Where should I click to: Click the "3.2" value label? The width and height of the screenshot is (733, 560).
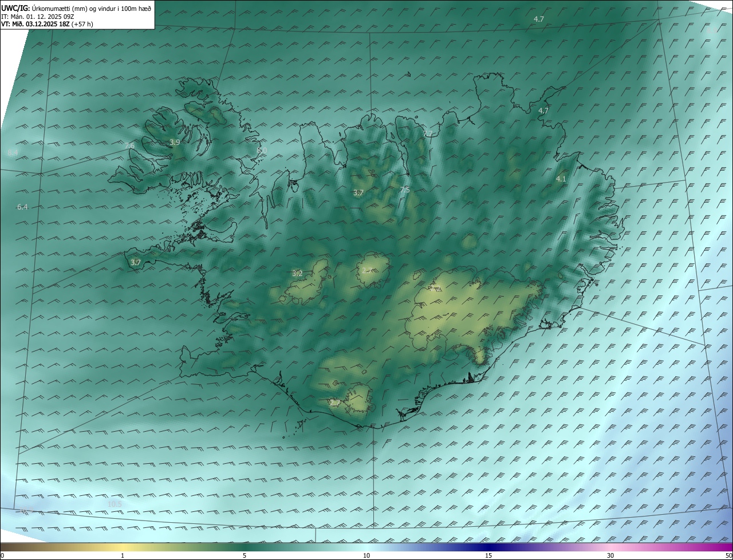[x=297, y=273]
